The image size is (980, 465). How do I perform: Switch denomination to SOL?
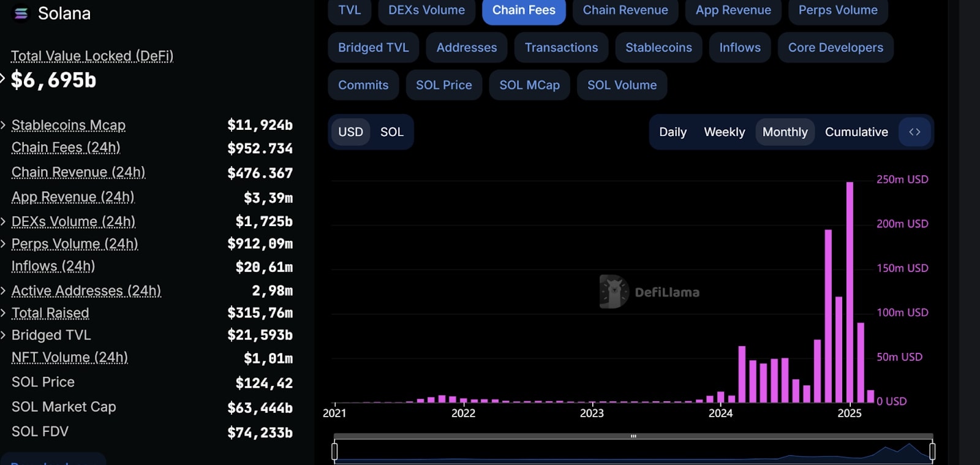[x=392, y=132]
